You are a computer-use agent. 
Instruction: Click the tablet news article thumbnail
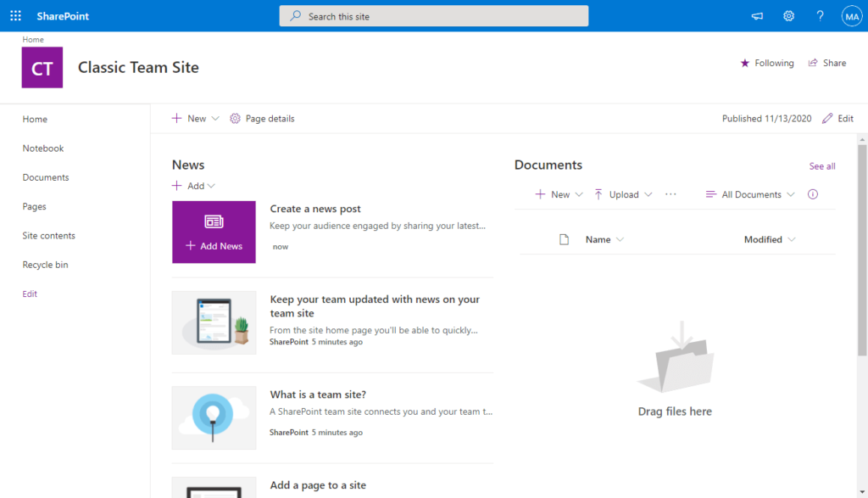point(214,323)
